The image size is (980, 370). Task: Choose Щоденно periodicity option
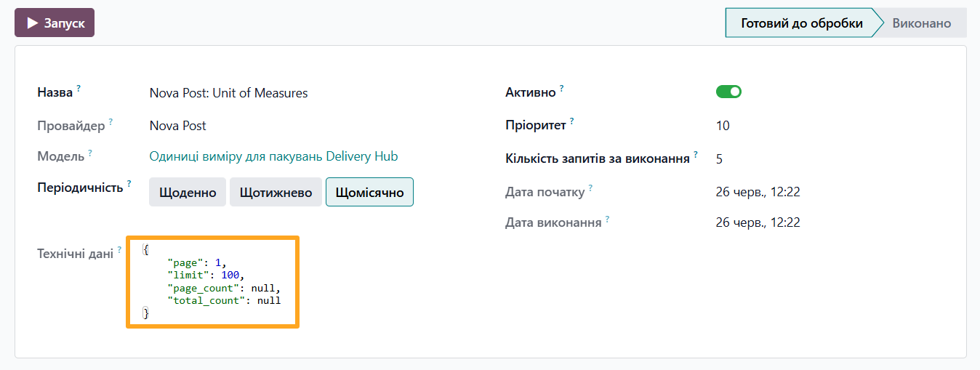pyautogui.click(x=188, y=192)
